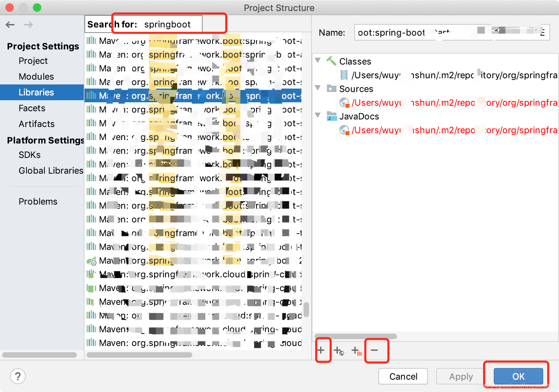The image size is (559, 392).
Task: Click the Exclude plus-folder icon
Action: (357, 351)
